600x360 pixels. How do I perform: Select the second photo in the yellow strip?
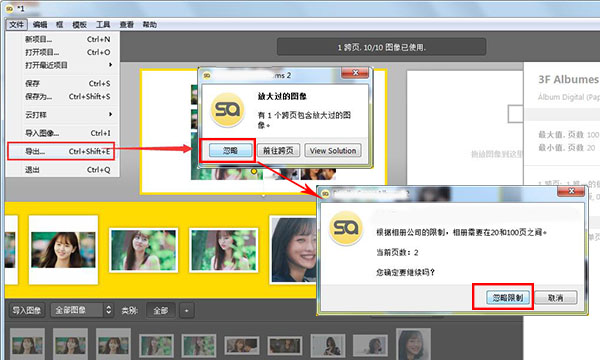point(143,250)
